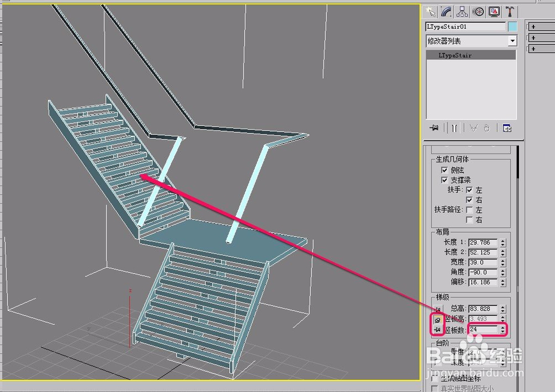Toggle the pin button beside 竖板高
Viewport: 555px width, 392px height.
(438, 319)
